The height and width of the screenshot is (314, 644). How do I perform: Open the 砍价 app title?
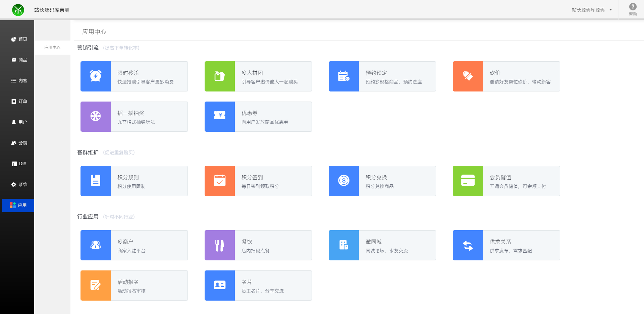pos(495,73)
